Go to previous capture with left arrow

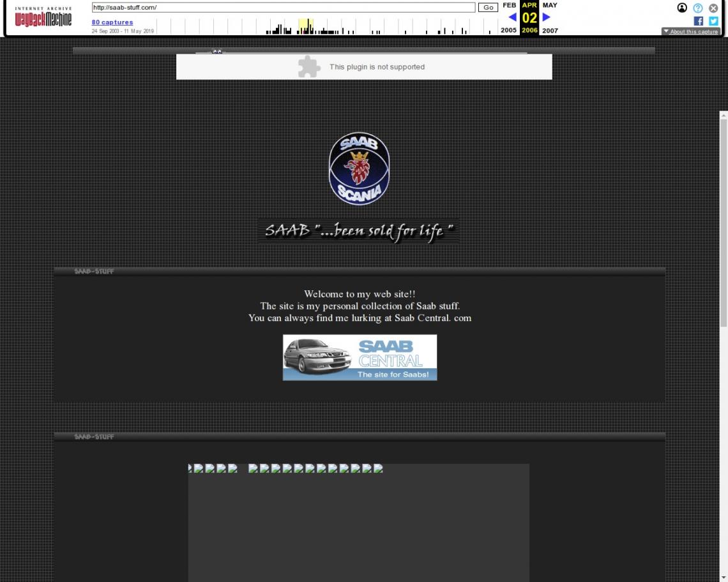point(512,17)
